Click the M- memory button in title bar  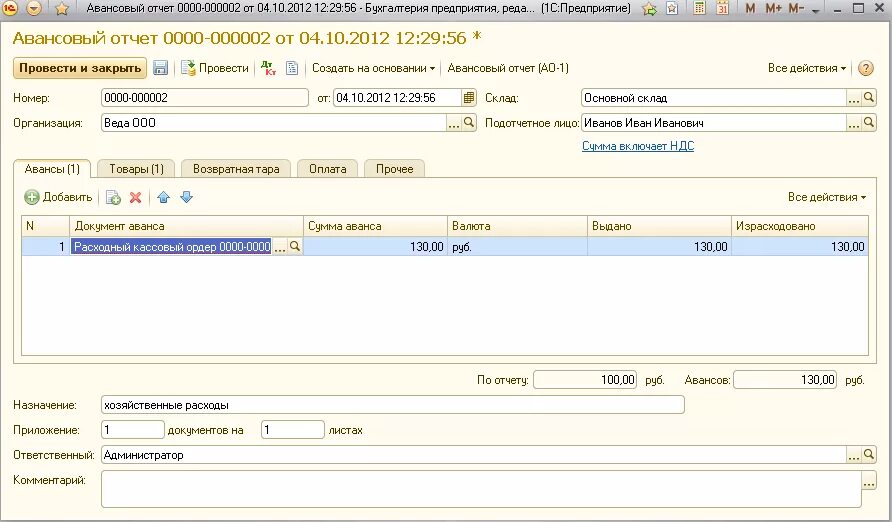(796, 9)
